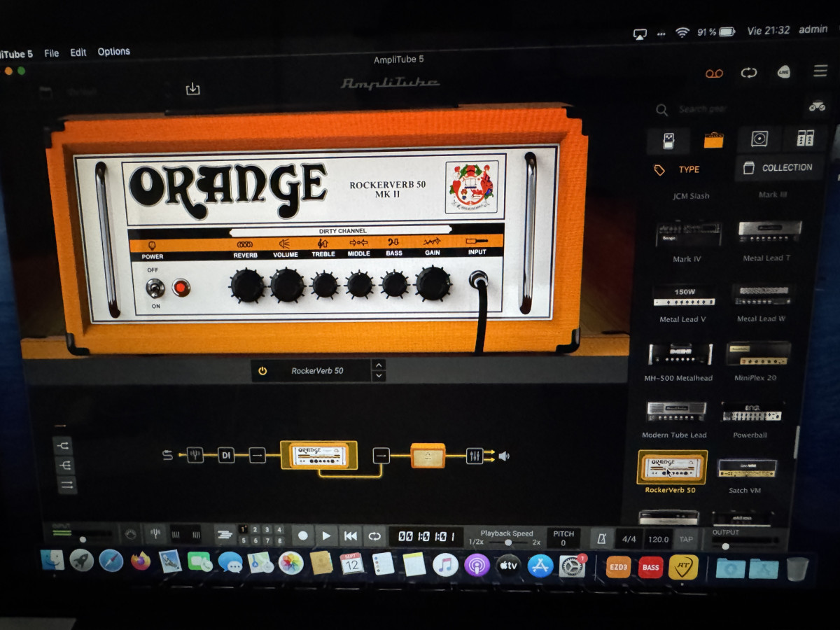Open the tape recorder view icon
Screen dimensions: 840x630
713,73
